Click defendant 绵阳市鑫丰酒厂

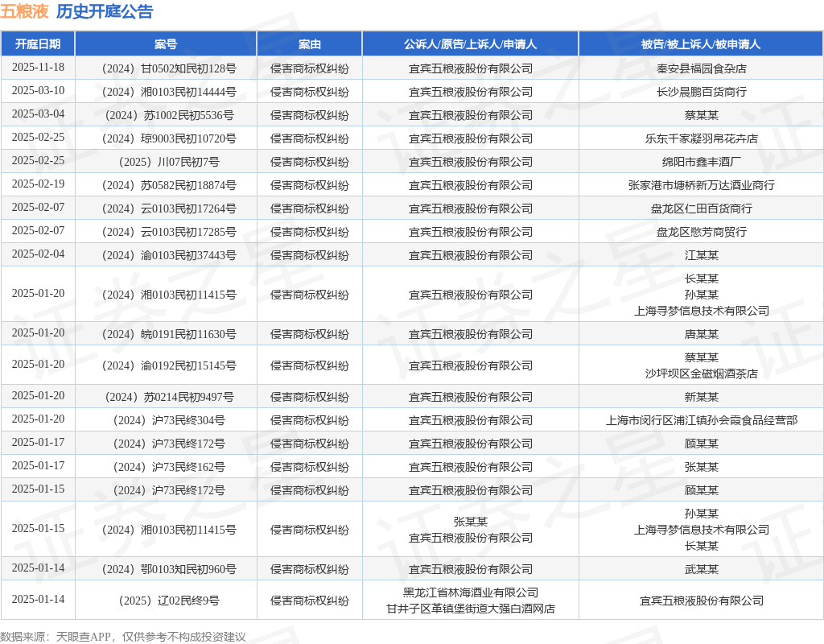tap(702, 162)
